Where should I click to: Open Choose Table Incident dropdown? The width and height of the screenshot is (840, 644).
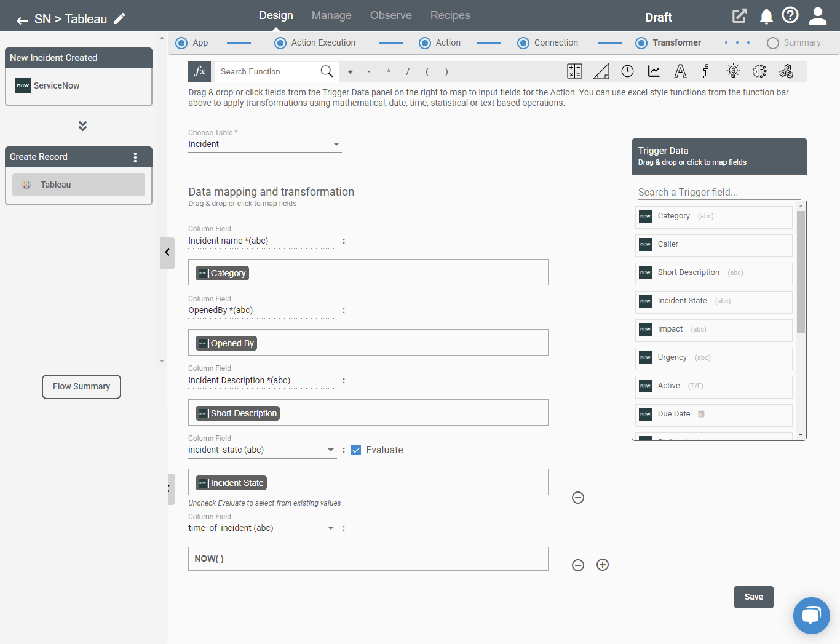click(264, 144)
